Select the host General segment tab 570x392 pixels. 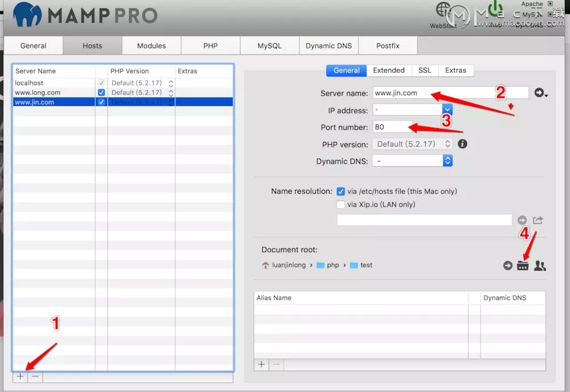tap(347, 71)
